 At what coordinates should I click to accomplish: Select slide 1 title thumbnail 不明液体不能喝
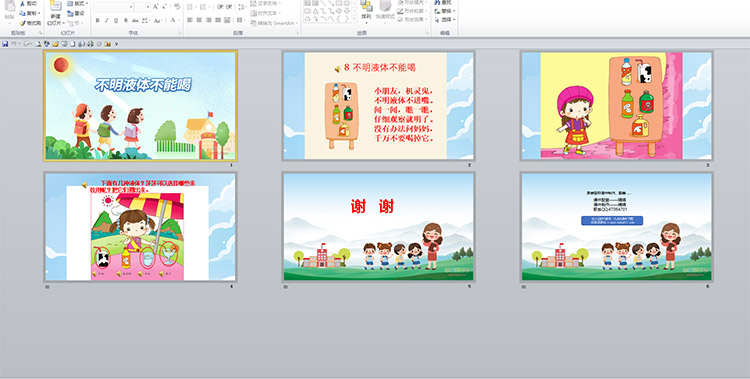pyautogui.click(x=141, y=106)
